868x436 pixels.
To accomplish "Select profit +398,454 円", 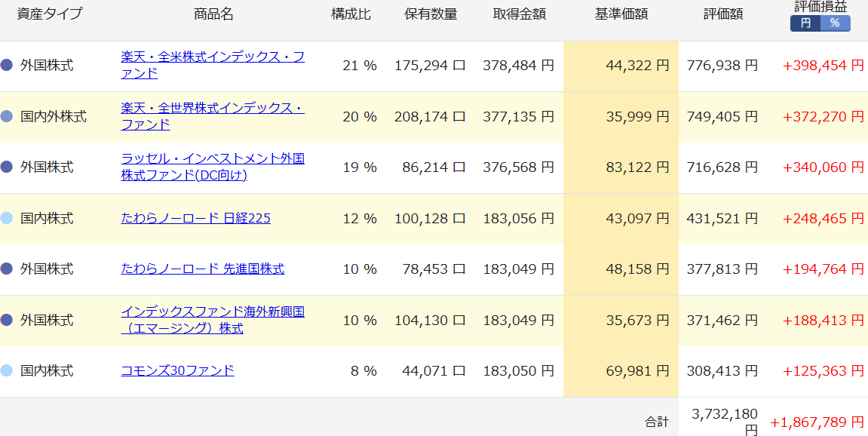I will [824, 66].
